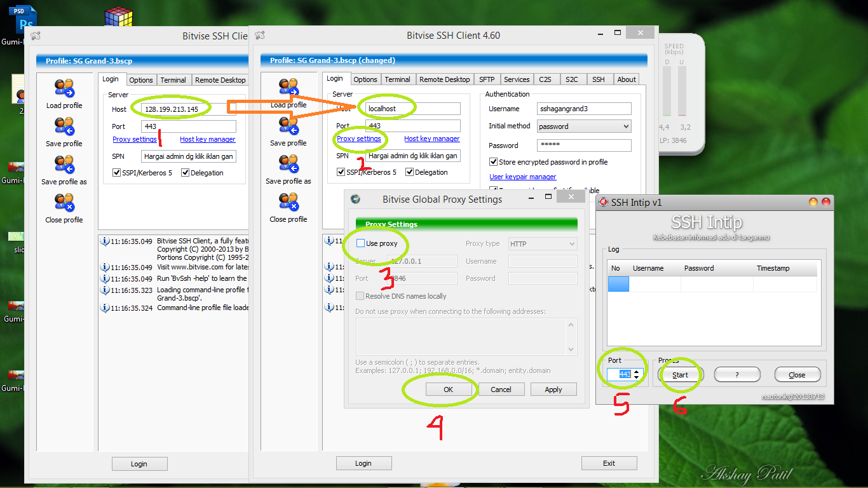The height and width of the screenshot is (488, 868).
Task: Click Login button in left Bitvise window
Action: pos(139,464)
